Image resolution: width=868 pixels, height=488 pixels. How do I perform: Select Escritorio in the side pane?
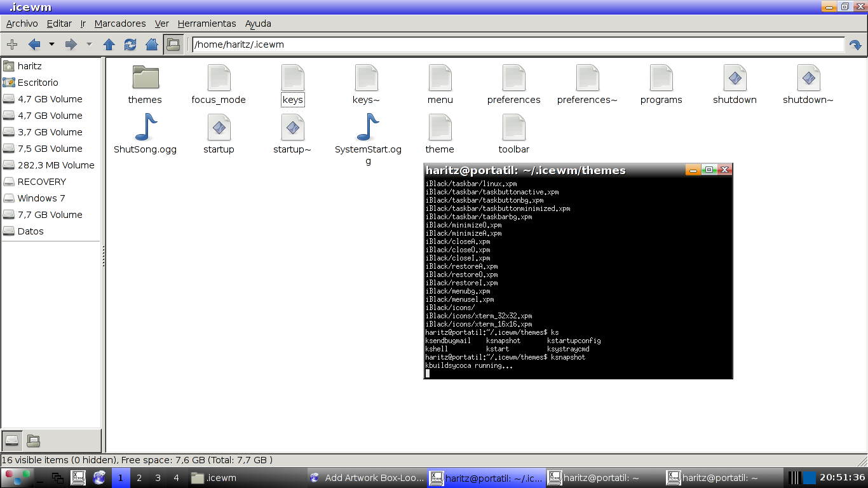click(x=51, y=83)
